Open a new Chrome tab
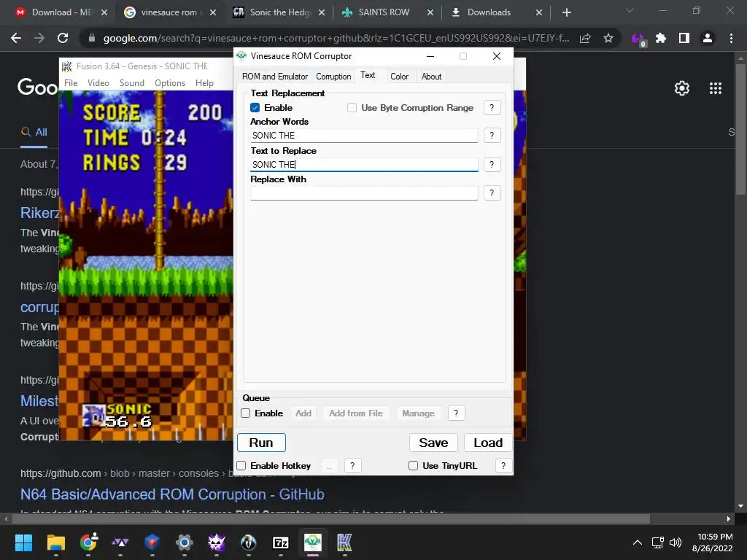Viewport: 747px width, 560px height. point(566,12)
